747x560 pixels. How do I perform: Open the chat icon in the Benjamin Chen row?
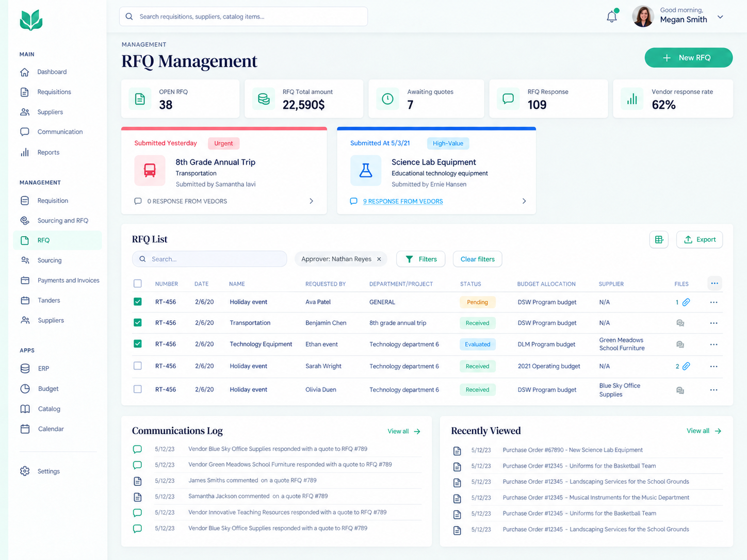(x=680, y=323)
